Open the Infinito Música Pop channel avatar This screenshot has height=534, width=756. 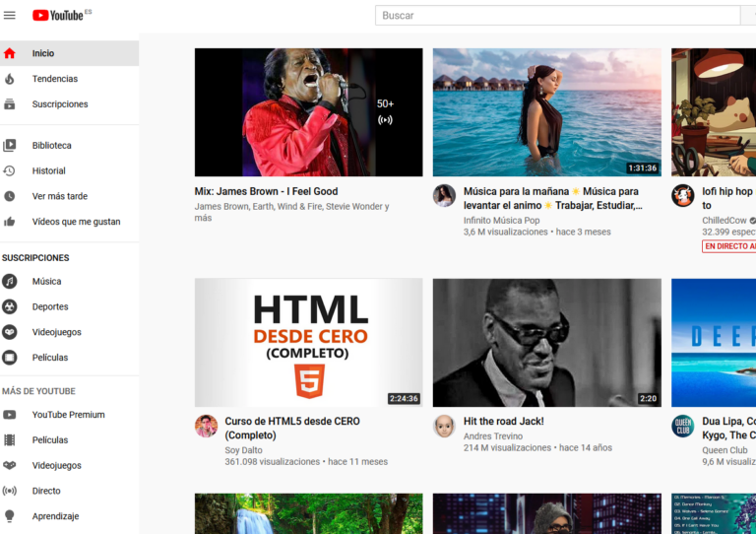pos(444,195)
